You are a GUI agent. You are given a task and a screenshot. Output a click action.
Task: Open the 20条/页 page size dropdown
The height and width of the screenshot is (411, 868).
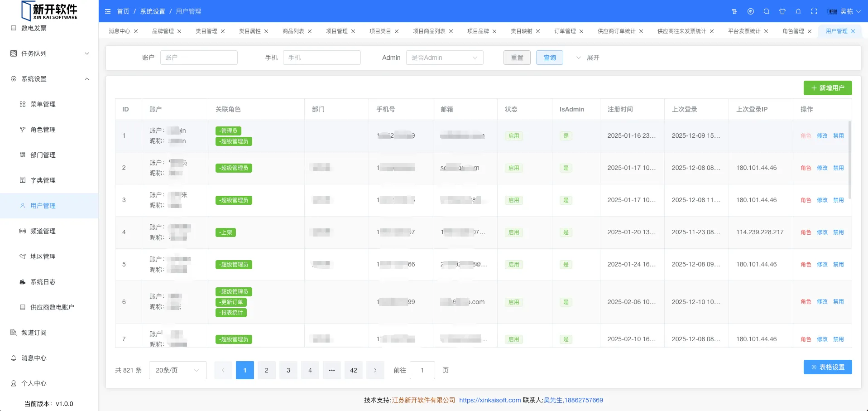(177, 370)
